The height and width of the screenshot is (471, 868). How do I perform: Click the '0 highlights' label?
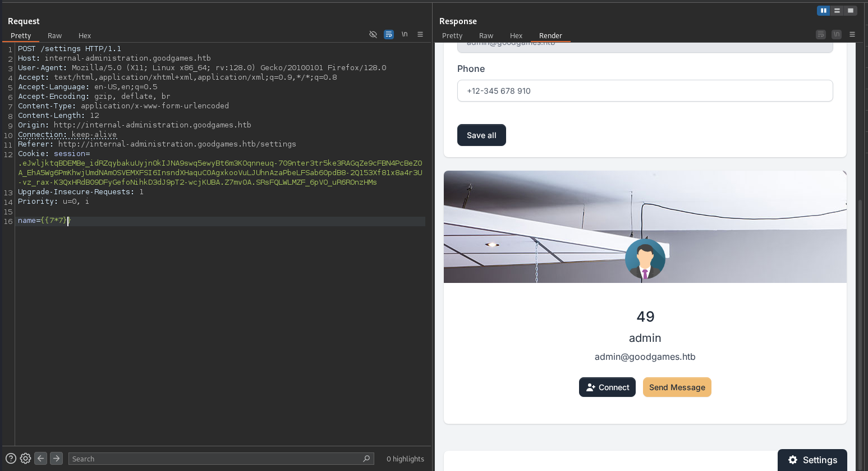405,459
